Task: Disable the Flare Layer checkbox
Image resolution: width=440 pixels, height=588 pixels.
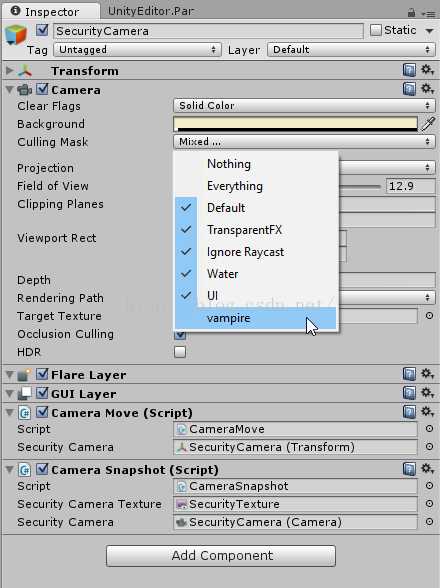Action: click(42, 374)
